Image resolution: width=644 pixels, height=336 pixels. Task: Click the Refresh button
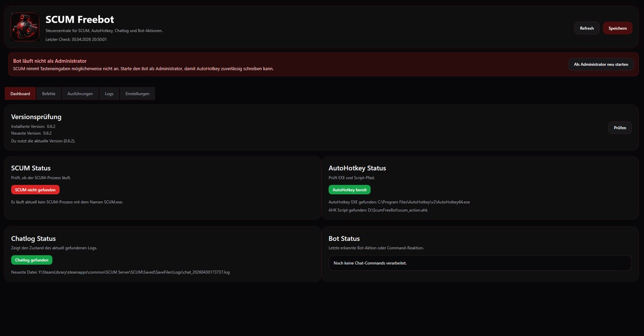587,28
